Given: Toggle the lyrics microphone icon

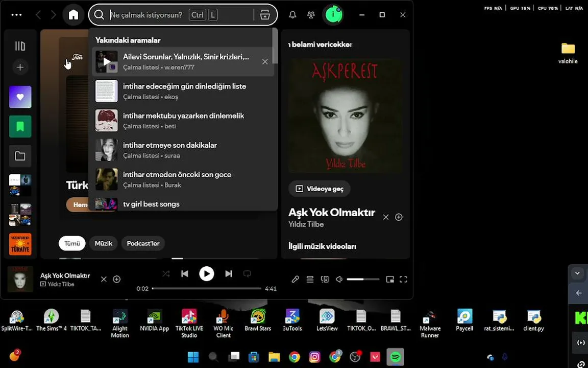Looking at the screenshot, I should click(x=295, y=280).
